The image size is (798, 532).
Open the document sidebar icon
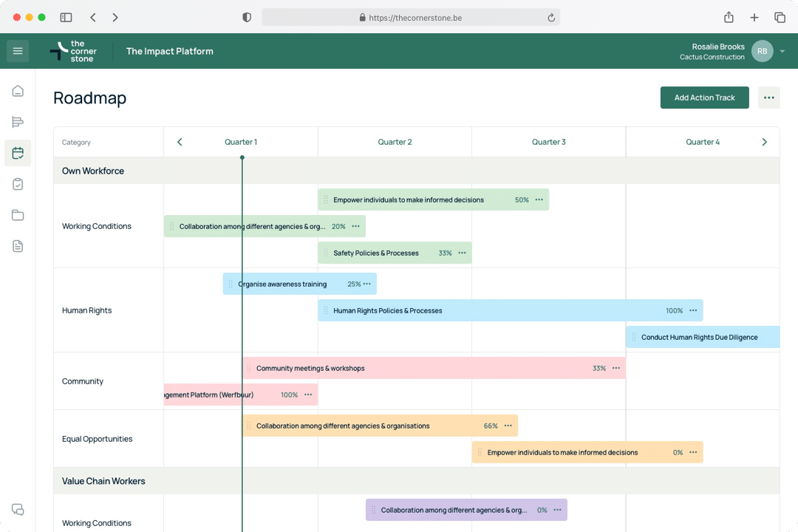[x=18, y=246]
